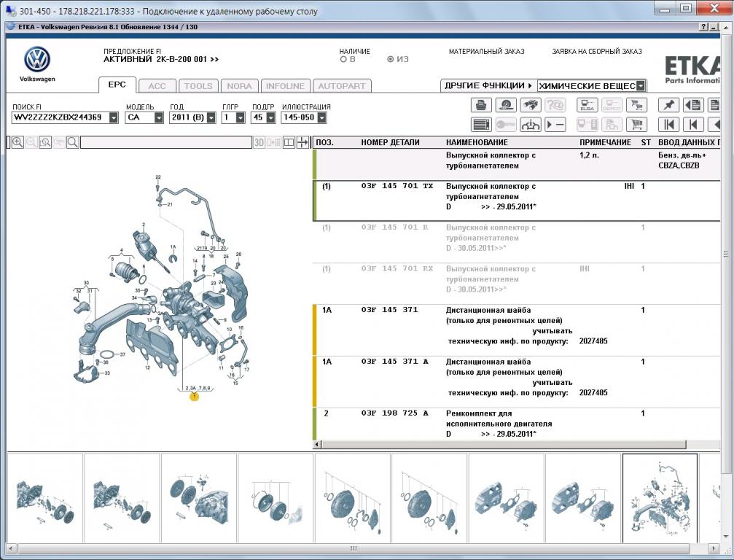Click the ПРИМЕЧАНИЕ column header
The height and width of the screenshot is (560, 734).
click(605, 142)
